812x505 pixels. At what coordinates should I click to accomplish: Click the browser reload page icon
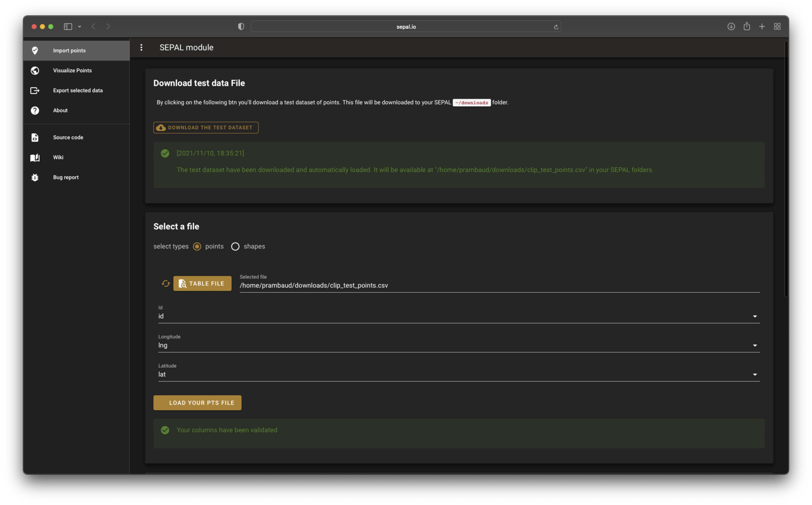pyautogui.click(x=556, y=27)
